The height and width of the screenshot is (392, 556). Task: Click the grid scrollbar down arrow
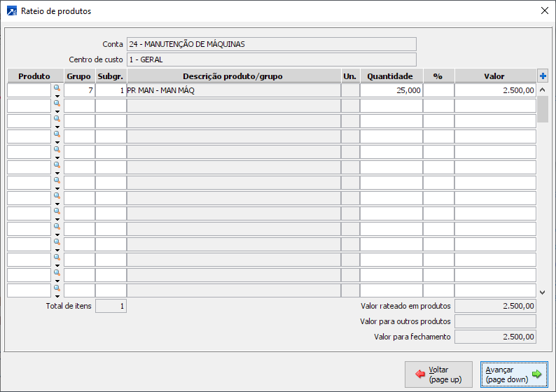[x=542, y=293]
